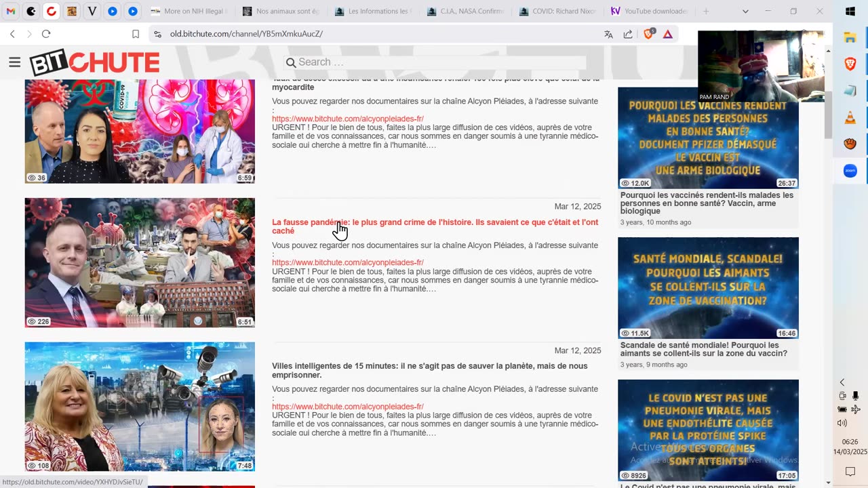Switch to Brave browser in taskbar

point(850,64)
